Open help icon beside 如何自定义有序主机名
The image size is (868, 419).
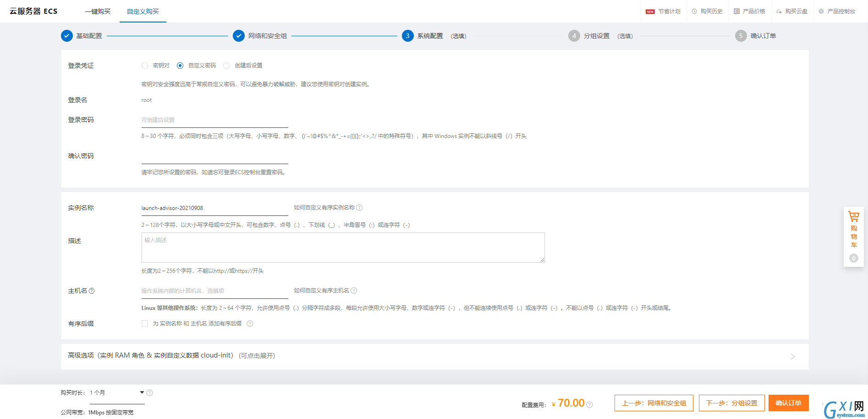coord(354,291)
